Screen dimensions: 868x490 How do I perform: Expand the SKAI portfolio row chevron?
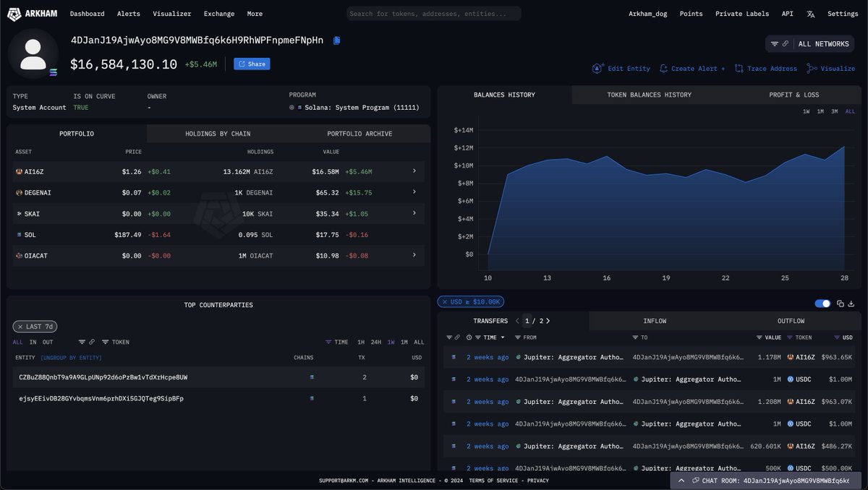pos(414,213)
